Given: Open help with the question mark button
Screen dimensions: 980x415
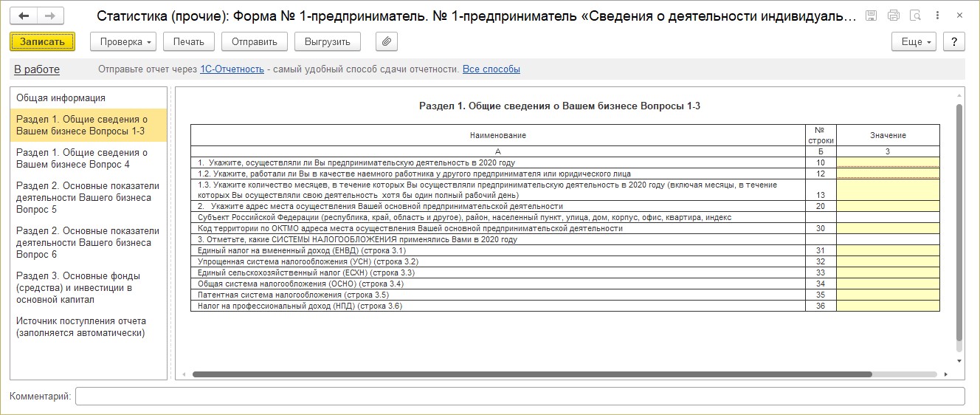Looking at the screenshot, I should [954, 42].
